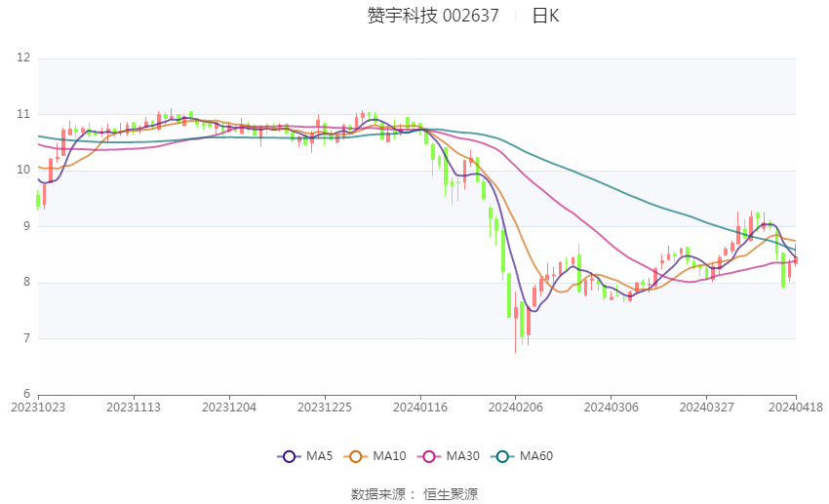The height and width of the screenshot is (504, 829).
Task: Open the 恒生聚源 data source text
Action: [x=451, y=494]
